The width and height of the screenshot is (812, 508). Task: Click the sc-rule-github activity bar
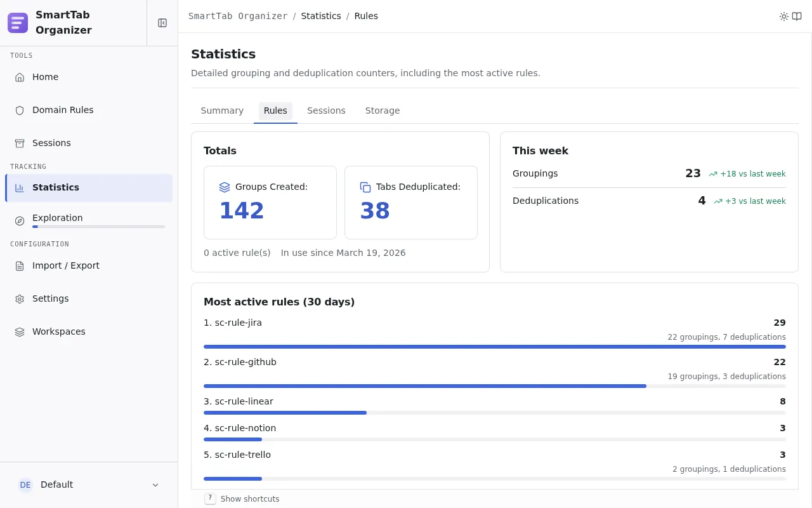click(x=495, y=386)
